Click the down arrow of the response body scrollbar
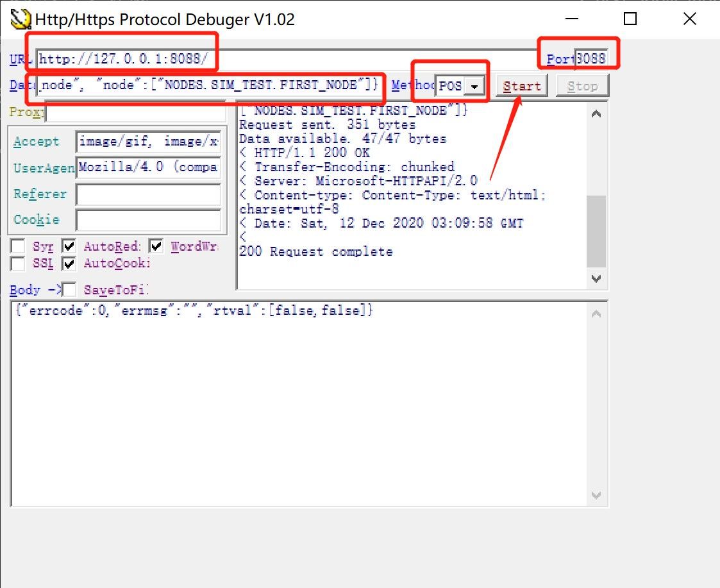This screenshot has width=720, height=588. pos(596,495)
